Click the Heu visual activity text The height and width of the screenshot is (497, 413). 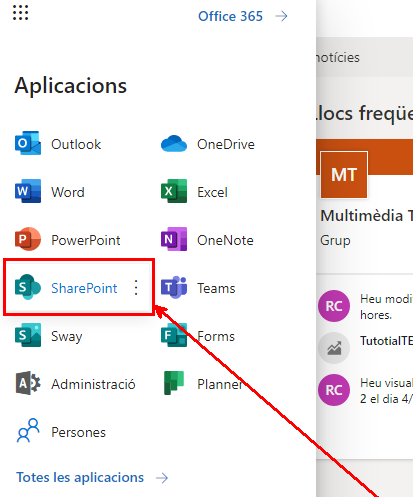386,391
